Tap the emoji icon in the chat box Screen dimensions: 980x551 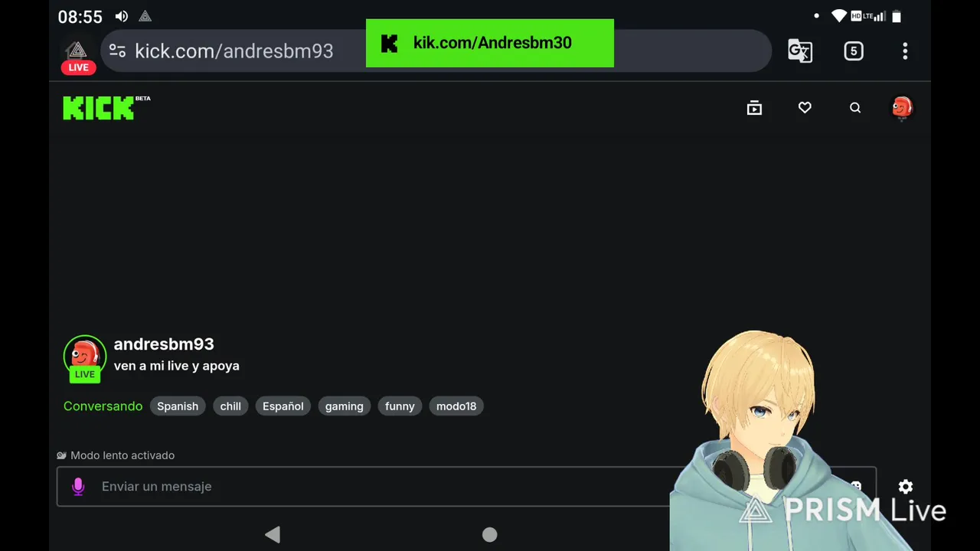point(856,487)
